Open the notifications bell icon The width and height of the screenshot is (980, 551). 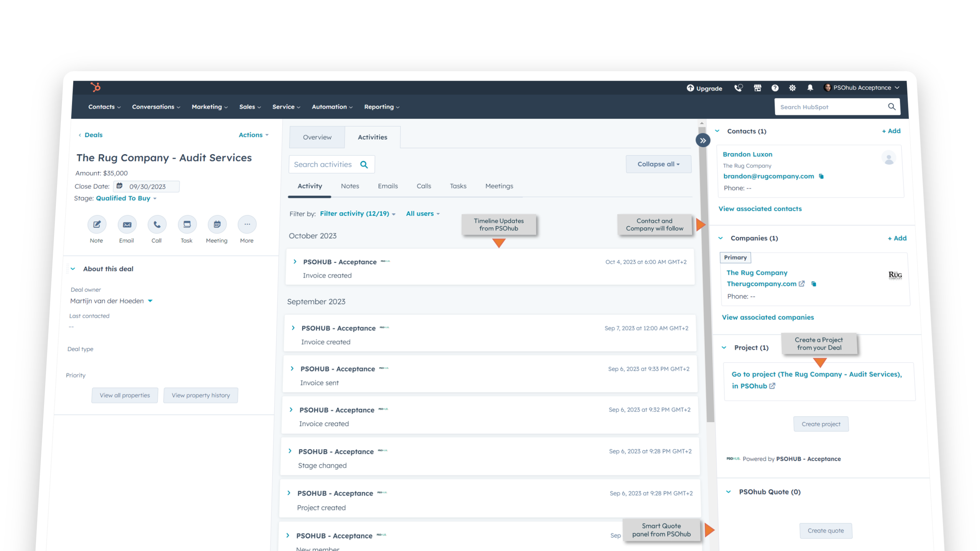[x=810, y=88]
